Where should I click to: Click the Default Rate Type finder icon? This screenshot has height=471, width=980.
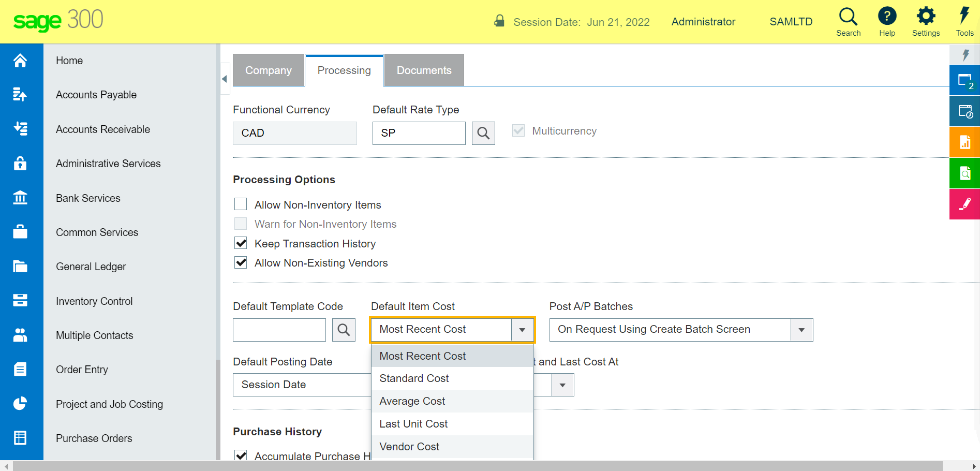[483, 133]
